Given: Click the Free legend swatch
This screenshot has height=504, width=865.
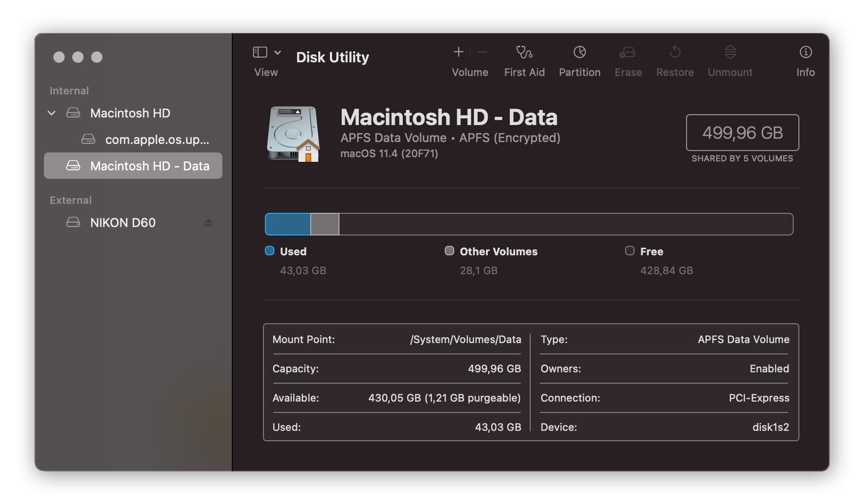Looking at the screenshot, I should 630,251.
